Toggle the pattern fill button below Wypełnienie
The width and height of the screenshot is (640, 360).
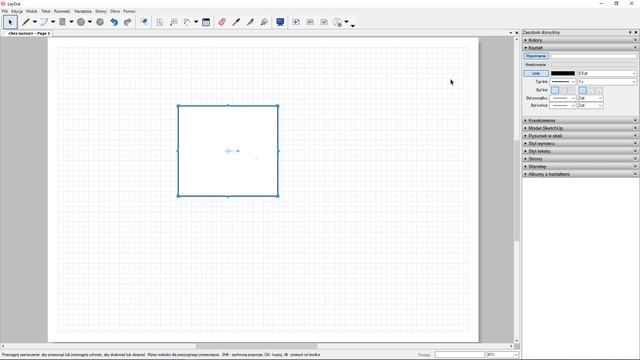[536, 64]
